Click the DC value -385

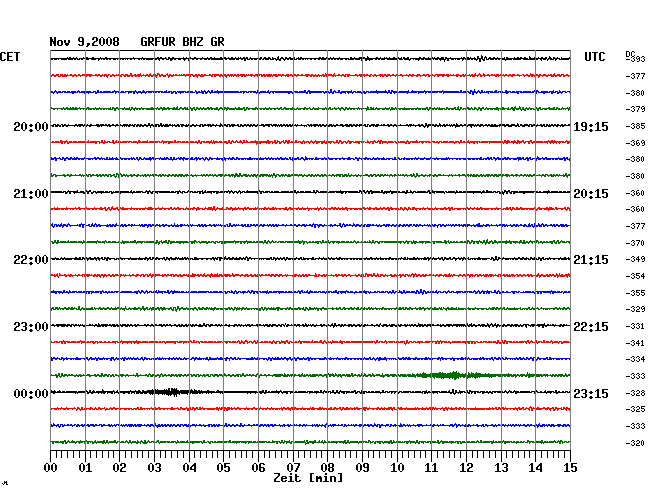tap(635, 126)
